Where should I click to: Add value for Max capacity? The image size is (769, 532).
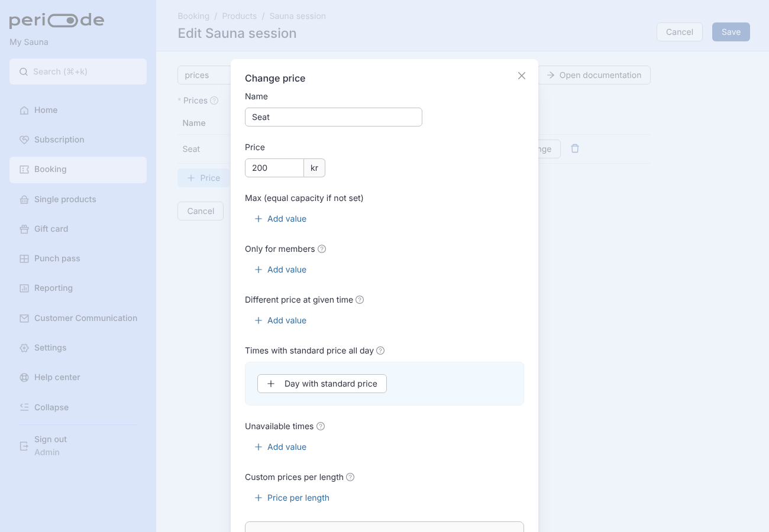click(x=280, y=219)
